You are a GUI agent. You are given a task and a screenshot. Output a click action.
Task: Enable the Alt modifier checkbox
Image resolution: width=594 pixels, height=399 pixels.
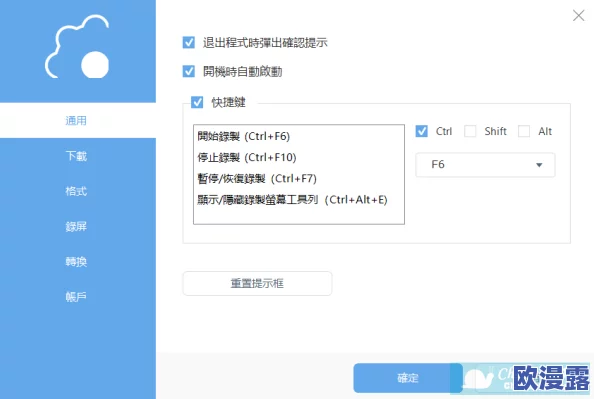tap(524, 131)
